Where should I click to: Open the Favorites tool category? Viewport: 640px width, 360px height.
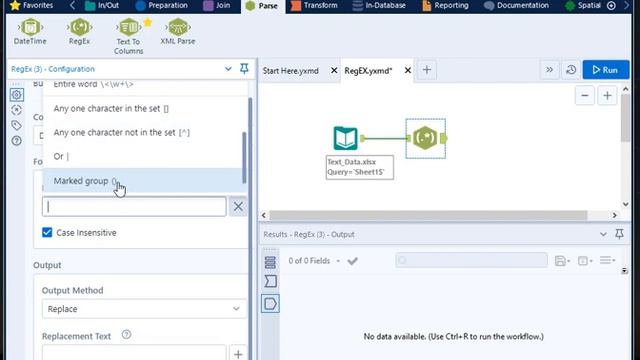click(x=31, y=6)
